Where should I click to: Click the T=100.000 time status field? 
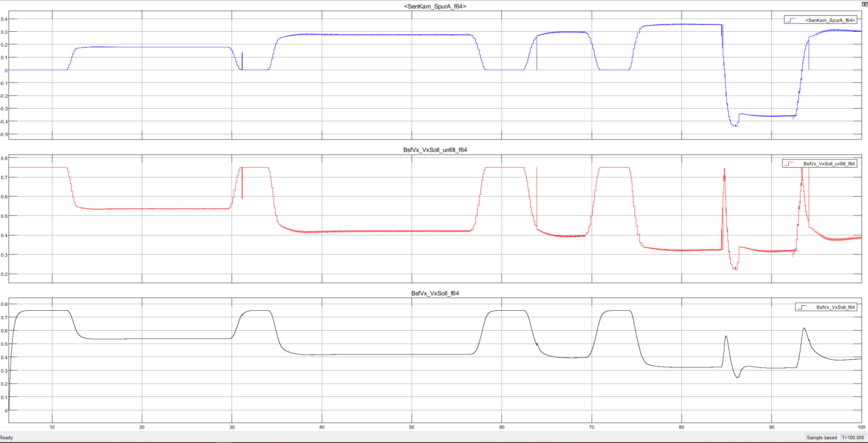(x=853, y=438)
